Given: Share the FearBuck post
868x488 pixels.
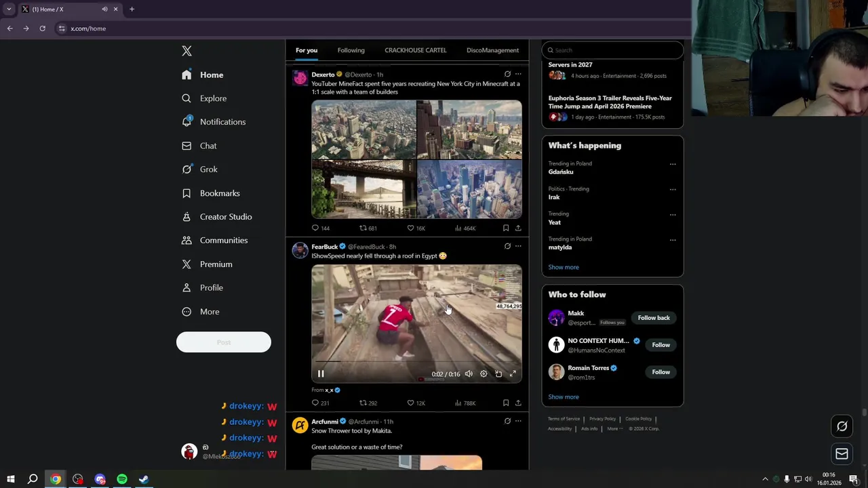Looking at the screenshot, I should tap(518, 403).
